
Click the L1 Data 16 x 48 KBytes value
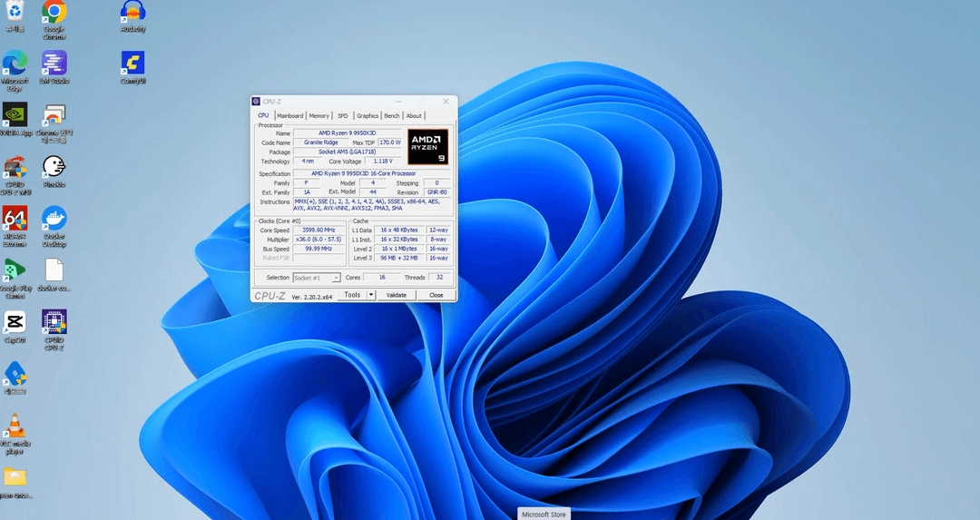(399, 230)
